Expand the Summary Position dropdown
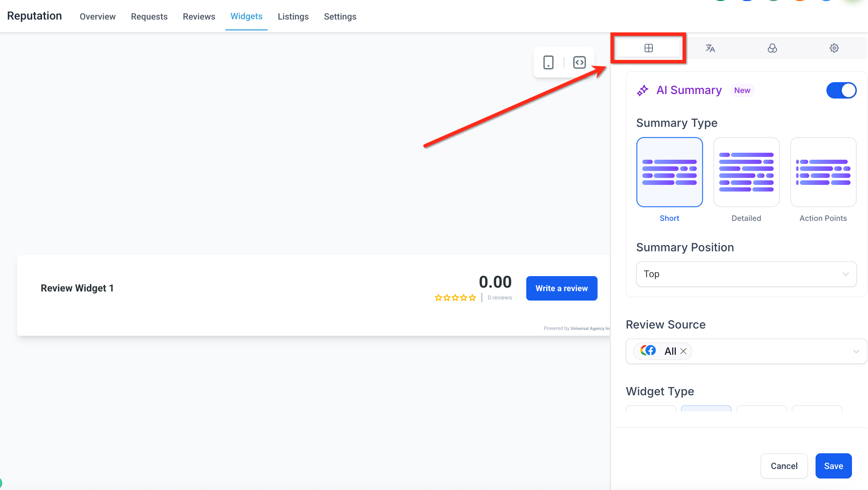868x490 pixels. point(746,274)
